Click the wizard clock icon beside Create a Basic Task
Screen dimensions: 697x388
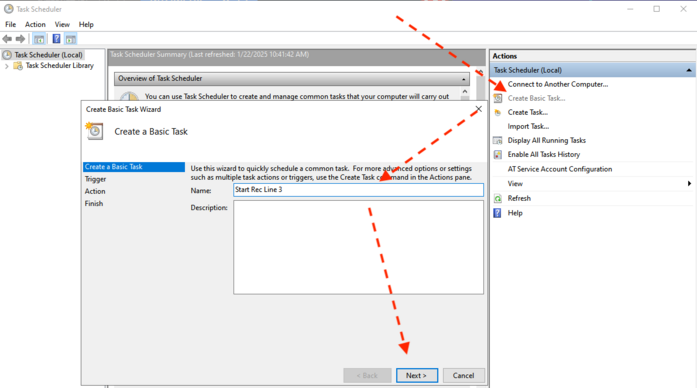point(94,131)
